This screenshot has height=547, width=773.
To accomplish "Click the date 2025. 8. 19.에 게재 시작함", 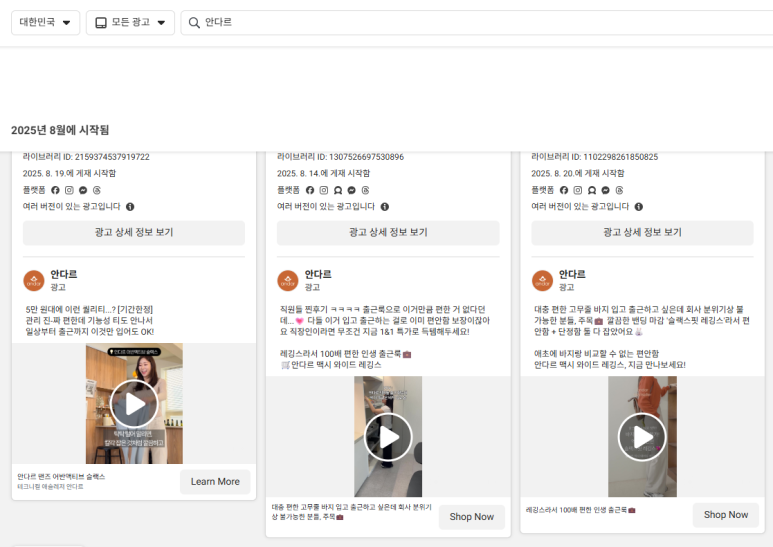I will pos(70,173).
